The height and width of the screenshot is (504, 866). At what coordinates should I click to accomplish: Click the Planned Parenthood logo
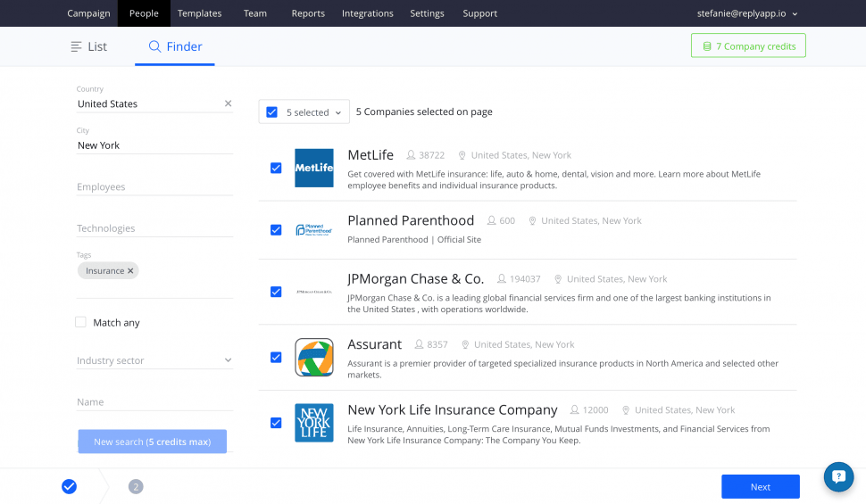click(x=314, y=229)
